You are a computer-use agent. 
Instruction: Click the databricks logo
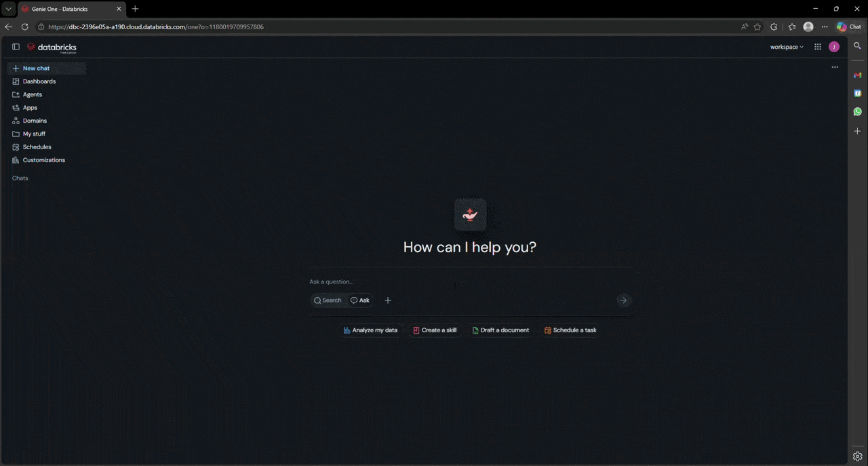coord(52,47)
